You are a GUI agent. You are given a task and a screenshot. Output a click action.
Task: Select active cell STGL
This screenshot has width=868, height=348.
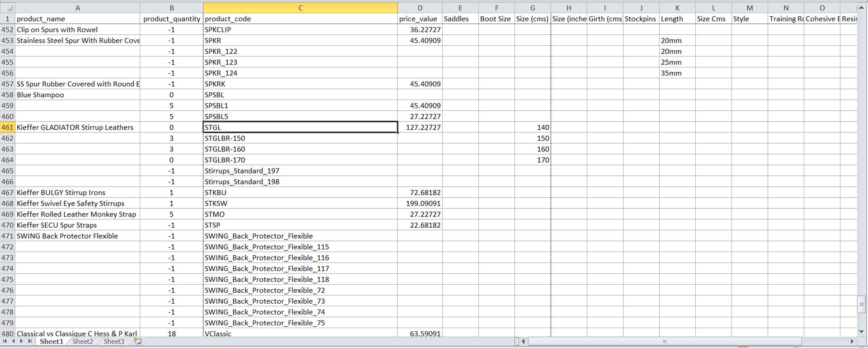coord(301,127)
